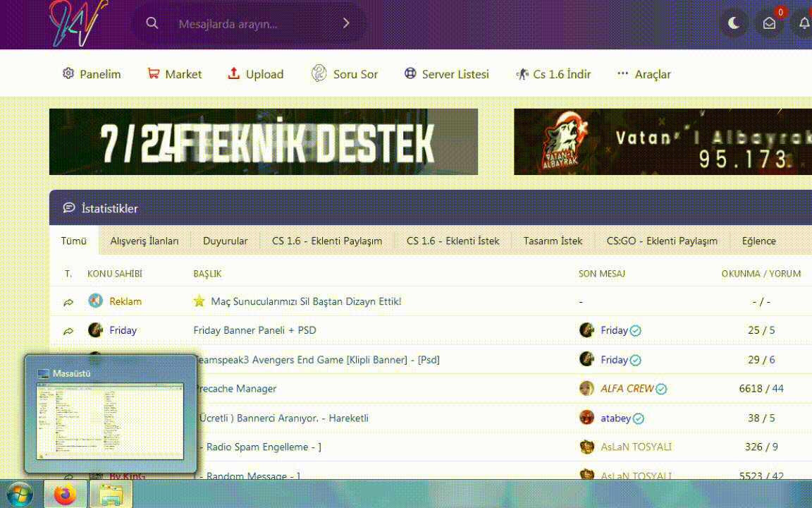812x508 pixels.
Task: Open notifications with the bell icon
Action: (804, 23)
